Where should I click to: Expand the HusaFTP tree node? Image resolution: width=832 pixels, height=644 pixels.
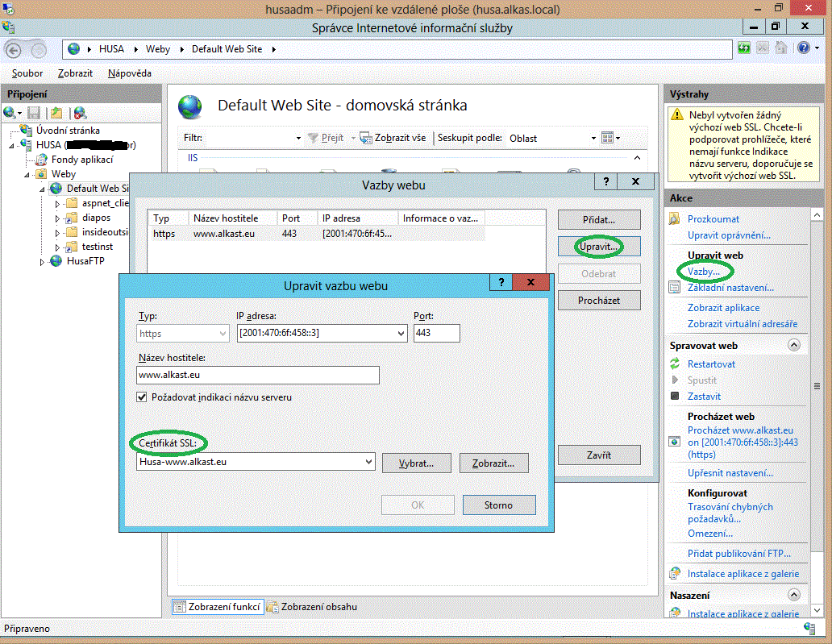click(43, 262)
